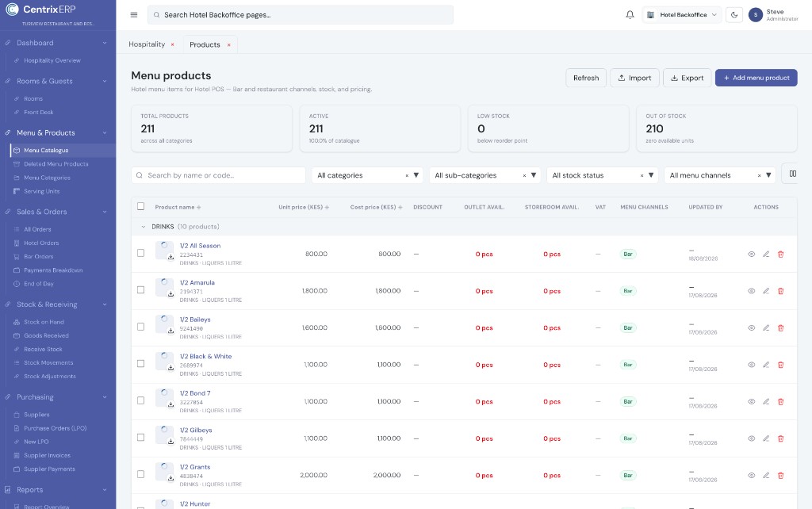Click the Refresh button
The height and width of the screenshot is (509, 812).
point(586,78)
